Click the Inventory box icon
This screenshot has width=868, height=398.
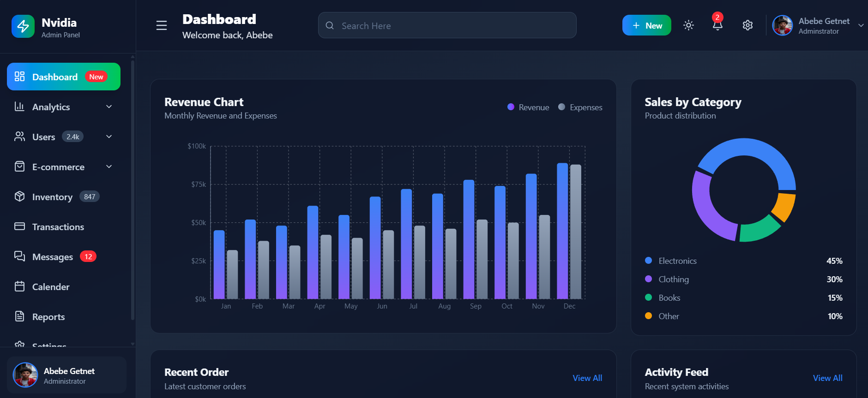tap(19, 196)
